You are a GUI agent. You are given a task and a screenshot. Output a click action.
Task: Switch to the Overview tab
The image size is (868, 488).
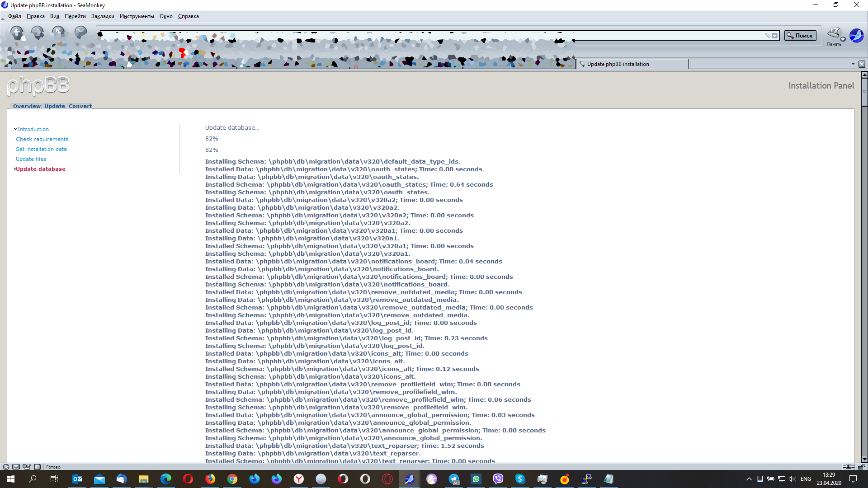(27, 106)
